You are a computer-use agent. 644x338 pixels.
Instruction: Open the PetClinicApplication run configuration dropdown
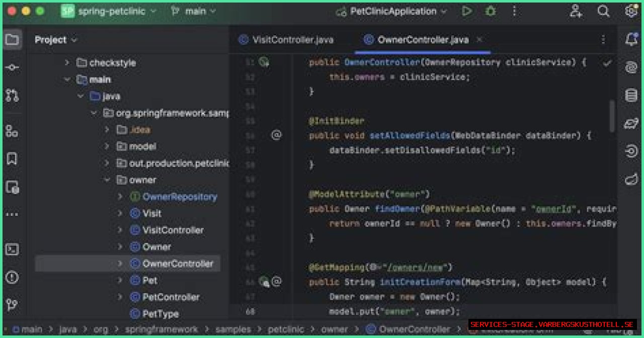pyautogui.click(x=392, y=11)
